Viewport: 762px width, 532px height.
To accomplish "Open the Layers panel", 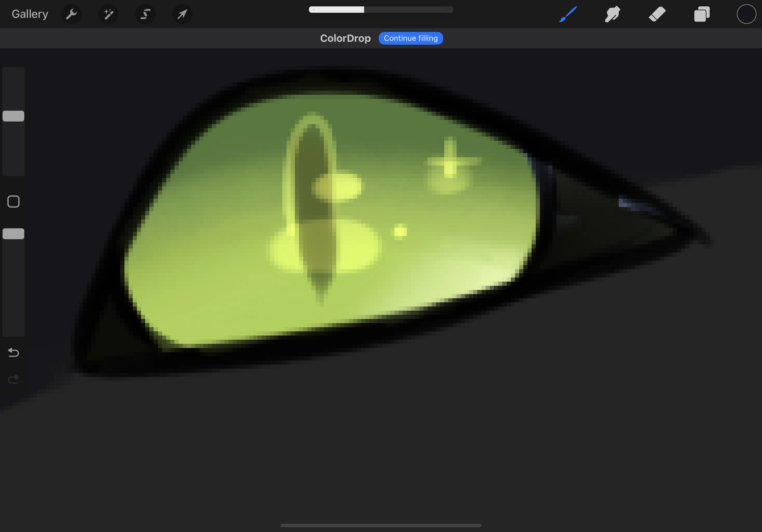I will pyautogui.click(x=702, y=14).
